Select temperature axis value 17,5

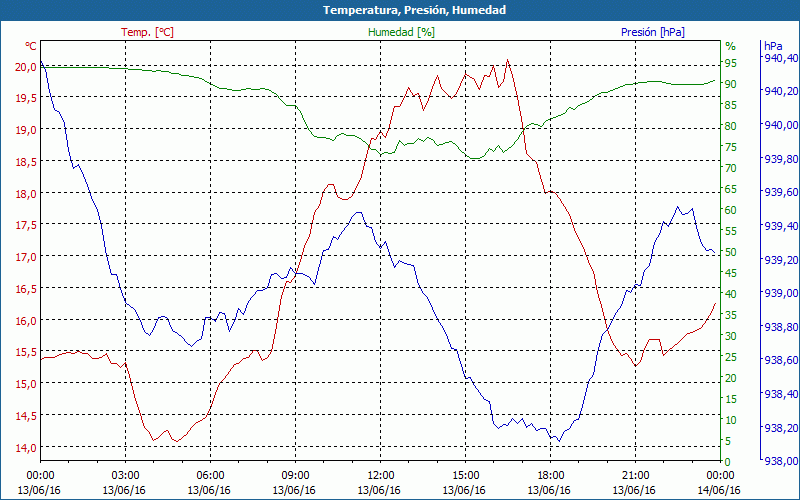tap(26, 225)
